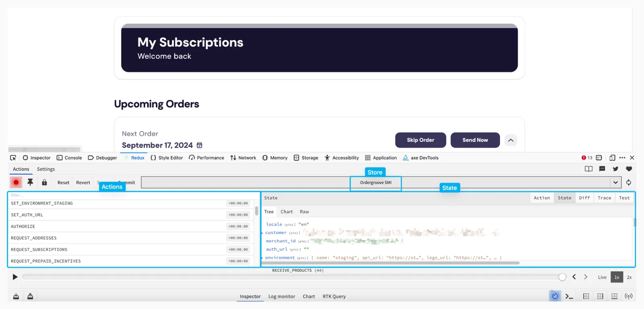644x309 pixels.
Task: Switch state view to Chart
Action: (287, 212)
